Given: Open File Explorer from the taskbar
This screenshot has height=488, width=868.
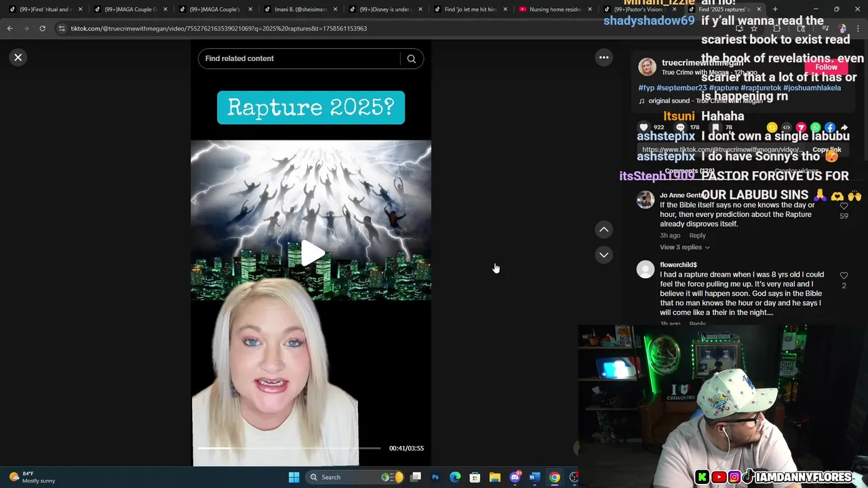Looking at the screenshot, I should [495, 477].
